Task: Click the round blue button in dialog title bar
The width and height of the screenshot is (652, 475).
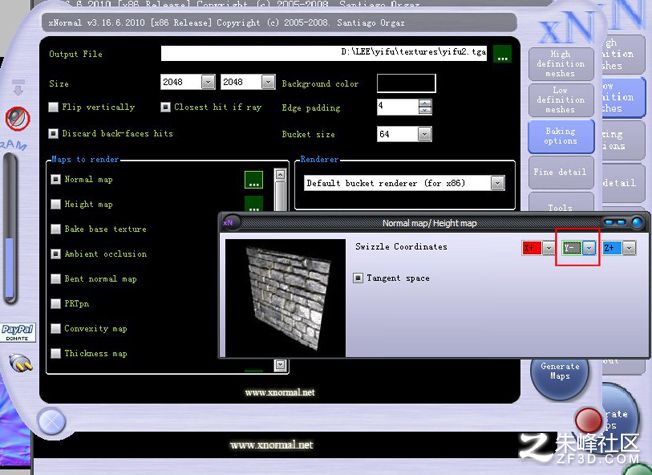Action: pos(637,223)
